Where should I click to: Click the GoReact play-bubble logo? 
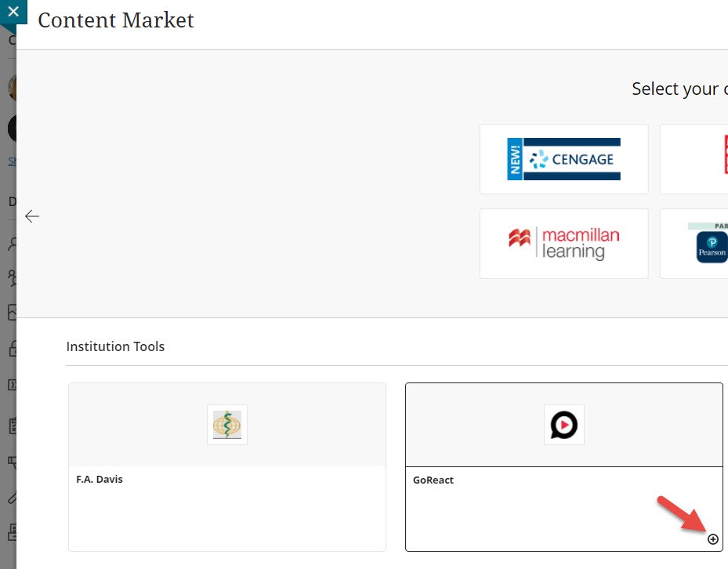tap(563, 425)
